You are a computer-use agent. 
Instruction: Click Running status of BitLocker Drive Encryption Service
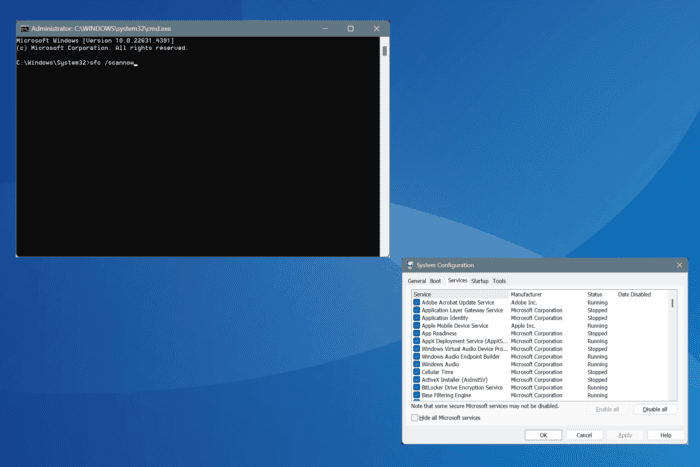[597, 388]
